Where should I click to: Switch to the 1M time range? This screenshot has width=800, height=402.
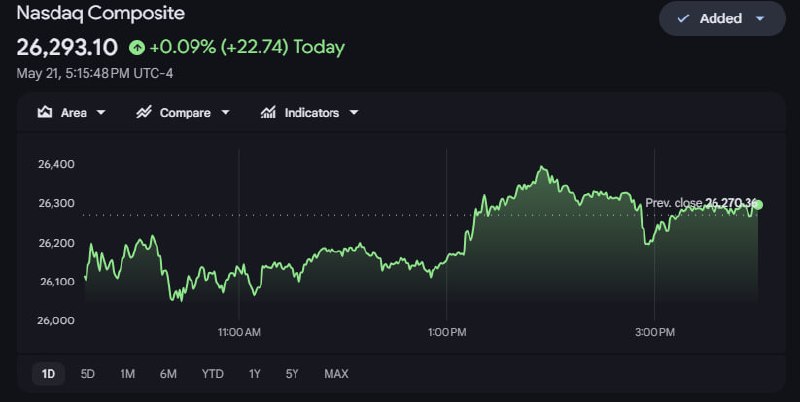pyautogui.click(x=128, y=374)
